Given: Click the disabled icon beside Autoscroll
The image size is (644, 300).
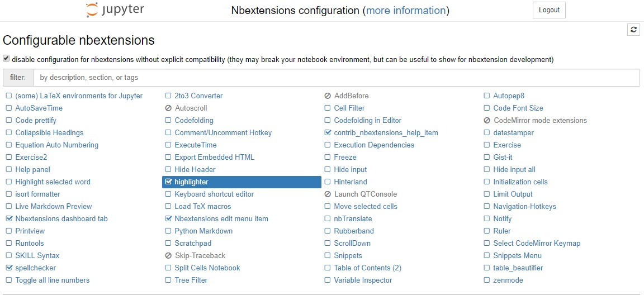Looking at the screenshot, I should coord(168,108).
